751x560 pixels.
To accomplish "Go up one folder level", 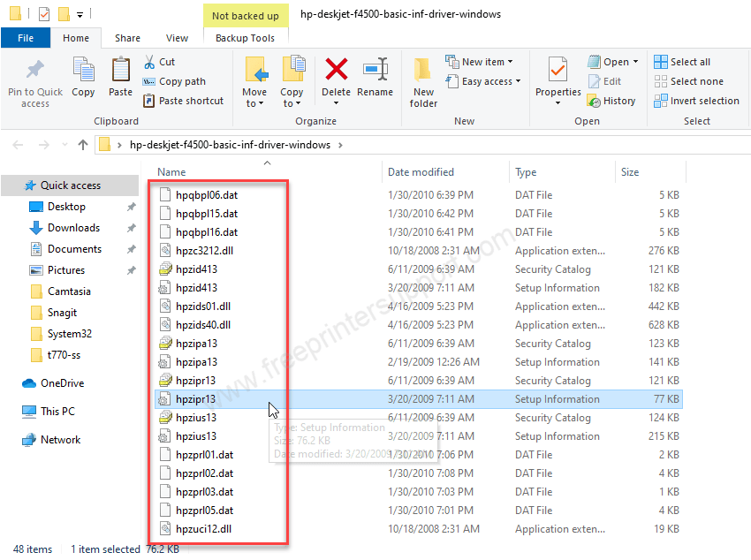I will [83, 145].
